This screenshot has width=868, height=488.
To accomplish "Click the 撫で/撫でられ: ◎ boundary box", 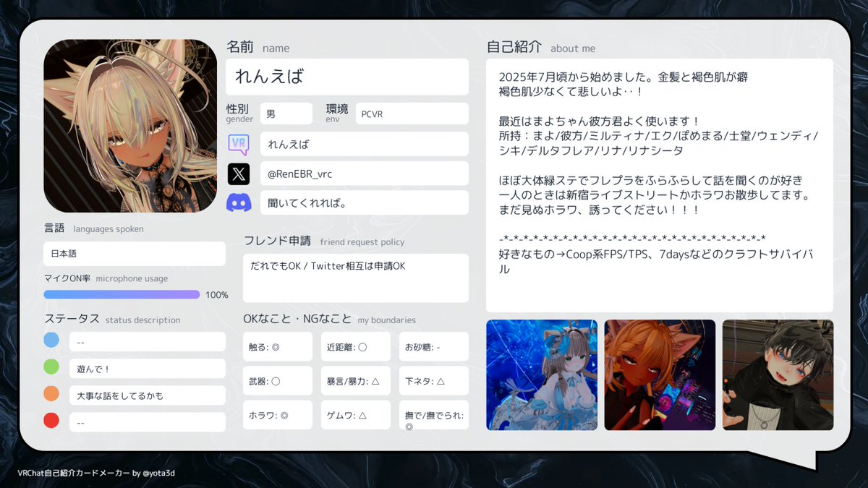I will point(434,415).
